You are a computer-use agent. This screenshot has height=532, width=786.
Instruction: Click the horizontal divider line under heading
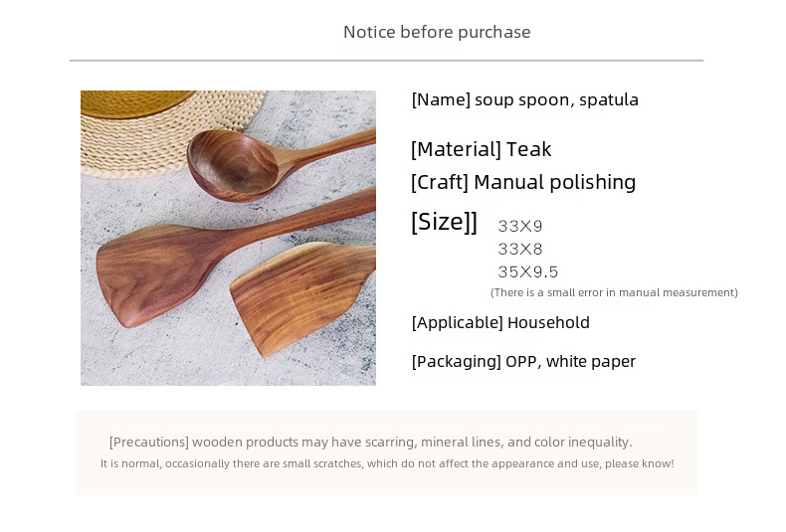(x=386, y=61)
